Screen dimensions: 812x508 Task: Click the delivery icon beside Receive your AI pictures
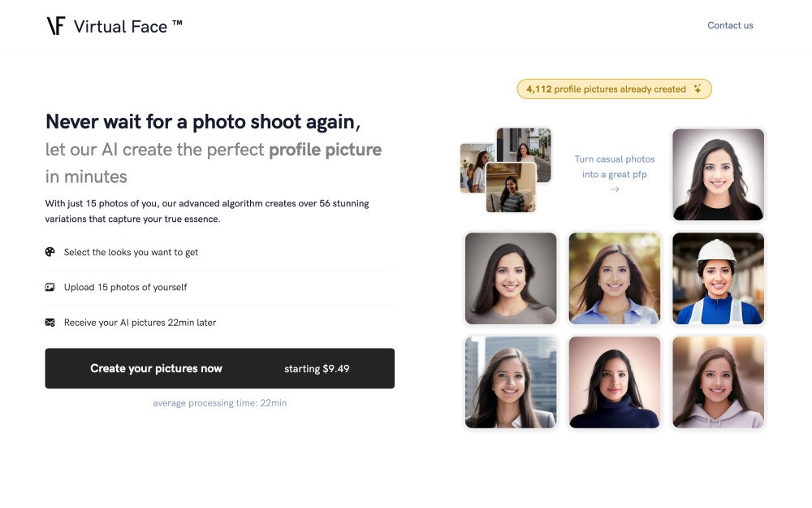coord(50,323)
